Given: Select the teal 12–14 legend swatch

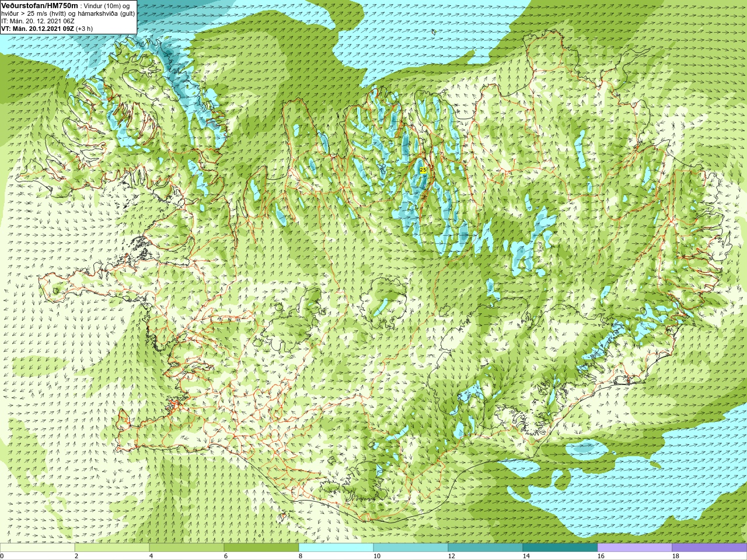Looking at the screenshot, I should 486,548.
